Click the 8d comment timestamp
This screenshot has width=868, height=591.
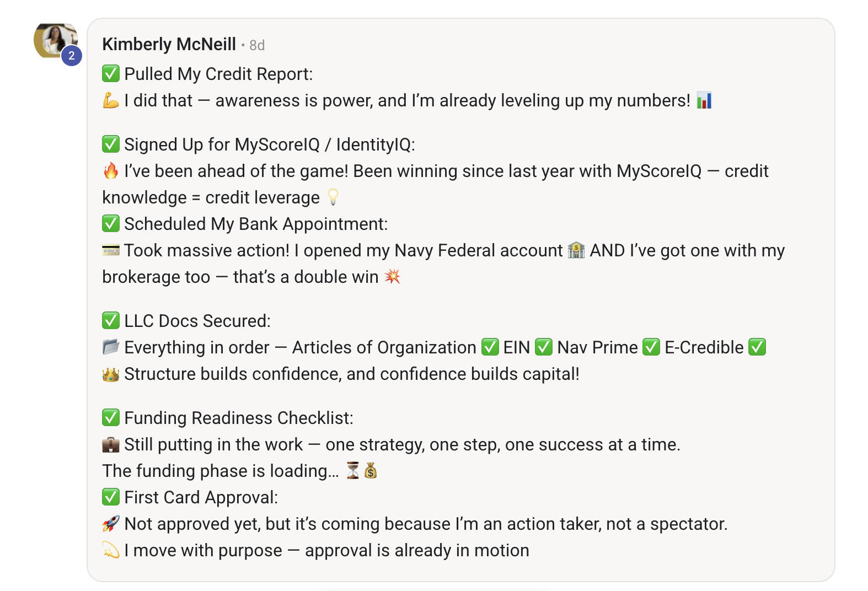[257, 45]
